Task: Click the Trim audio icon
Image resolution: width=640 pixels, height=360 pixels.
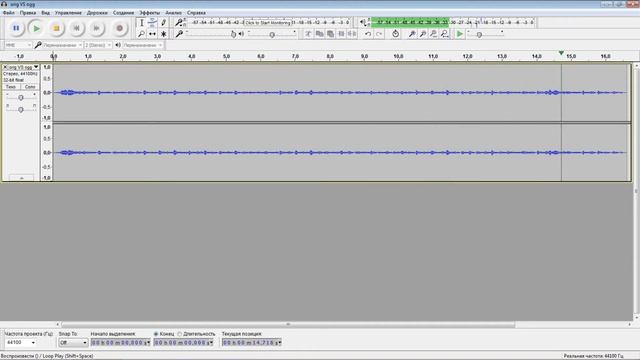Action: pos(341,34)
